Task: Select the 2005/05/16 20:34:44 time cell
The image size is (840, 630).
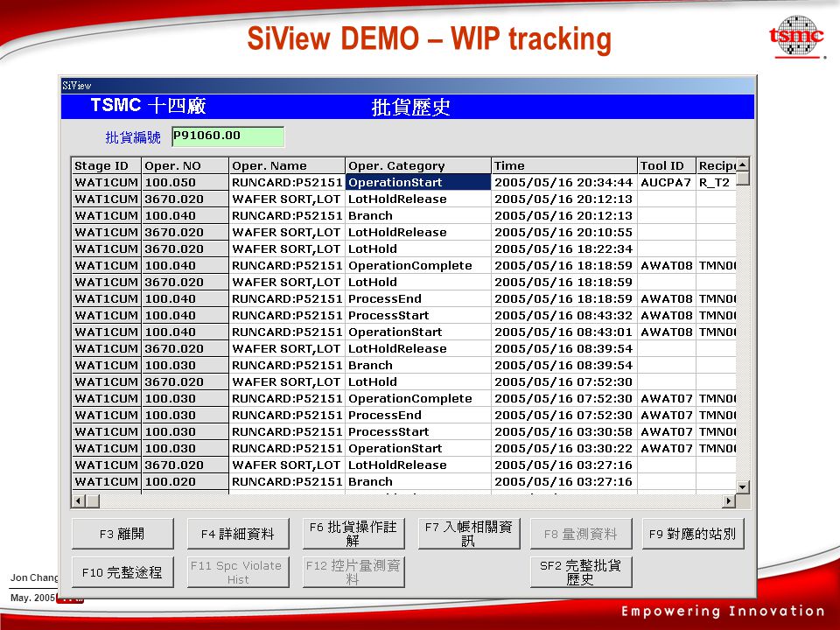Action: click(564, 182)
